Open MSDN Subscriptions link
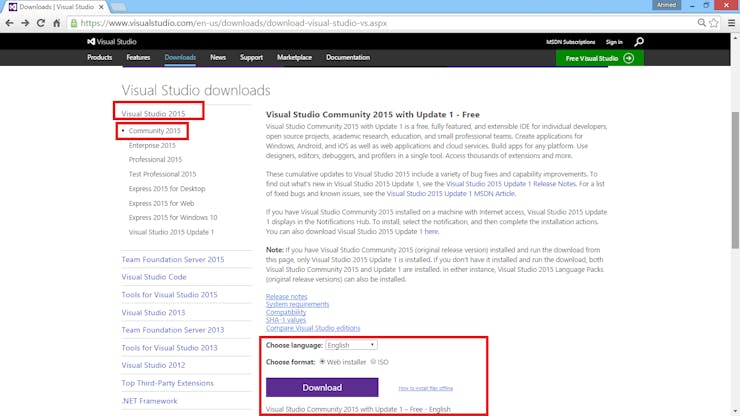 [571, 42]
